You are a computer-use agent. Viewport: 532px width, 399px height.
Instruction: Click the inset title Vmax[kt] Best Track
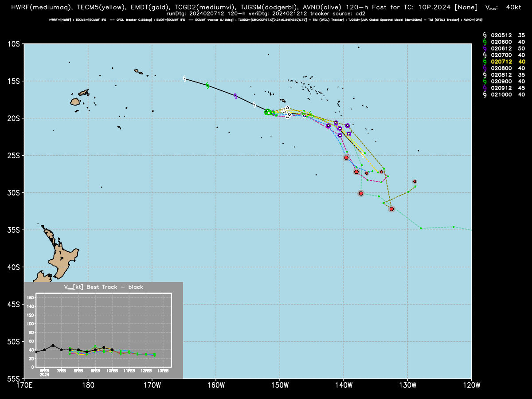click(x=92, y=287)
